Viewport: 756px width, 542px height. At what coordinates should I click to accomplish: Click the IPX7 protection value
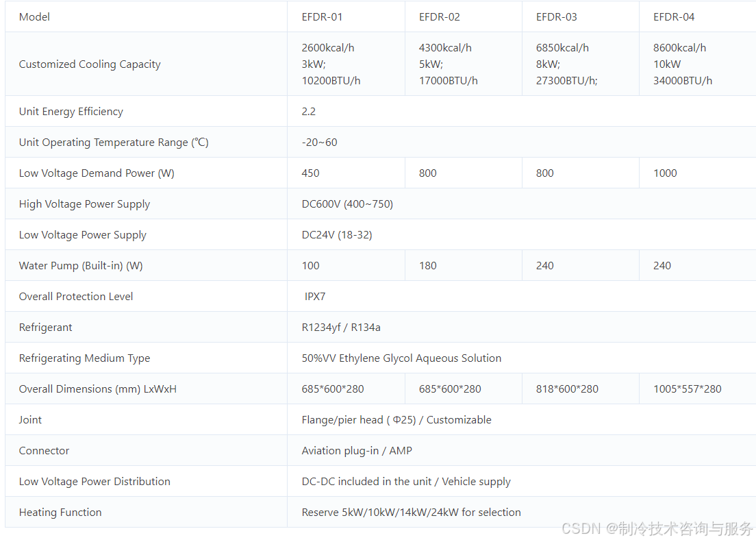tap(315, 296)
